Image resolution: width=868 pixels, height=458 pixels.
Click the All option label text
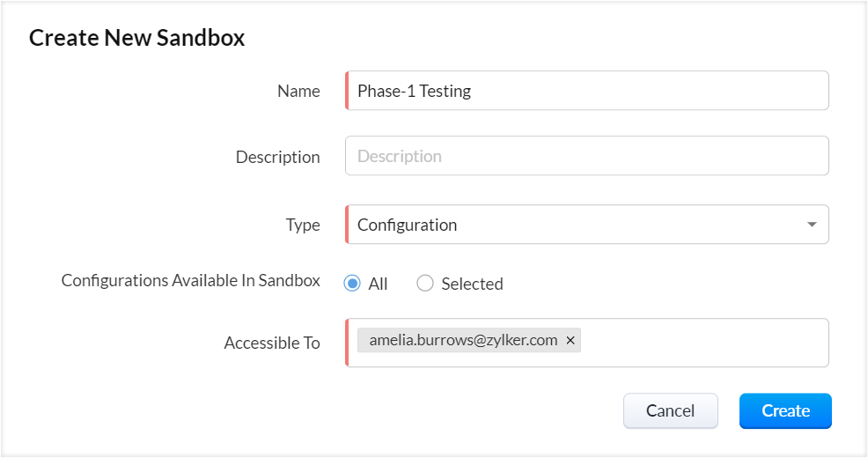378,284
